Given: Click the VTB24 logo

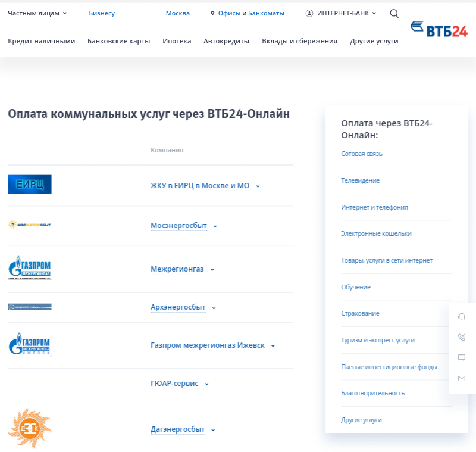Looking at the screenshot, I should 439,29.
